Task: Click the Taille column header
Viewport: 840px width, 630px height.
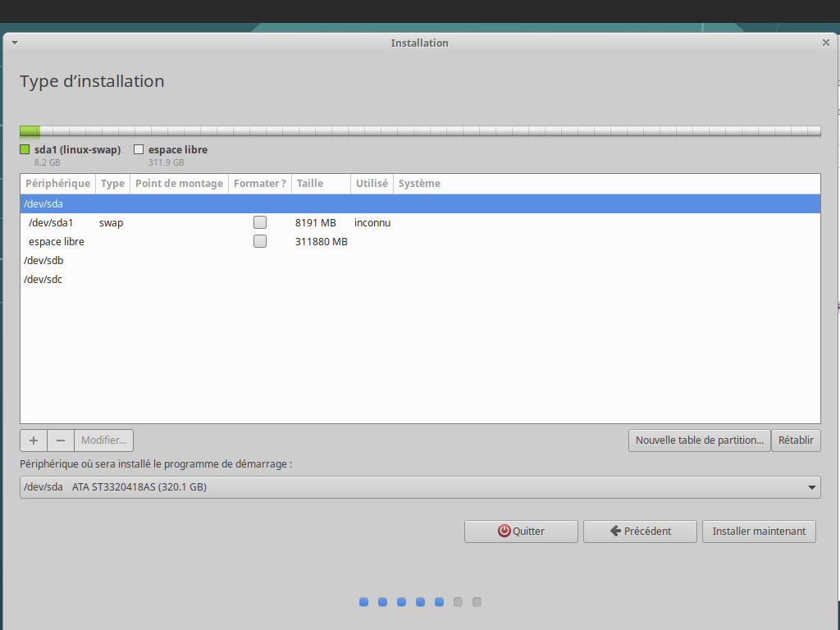Action: click(320, 184)
